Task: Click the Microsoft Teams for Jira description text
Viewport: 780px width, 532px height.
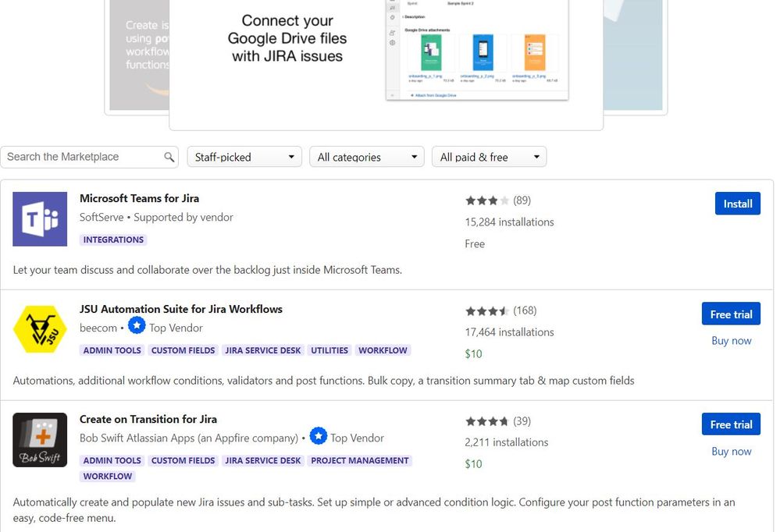Action: (x=208, y=270)
